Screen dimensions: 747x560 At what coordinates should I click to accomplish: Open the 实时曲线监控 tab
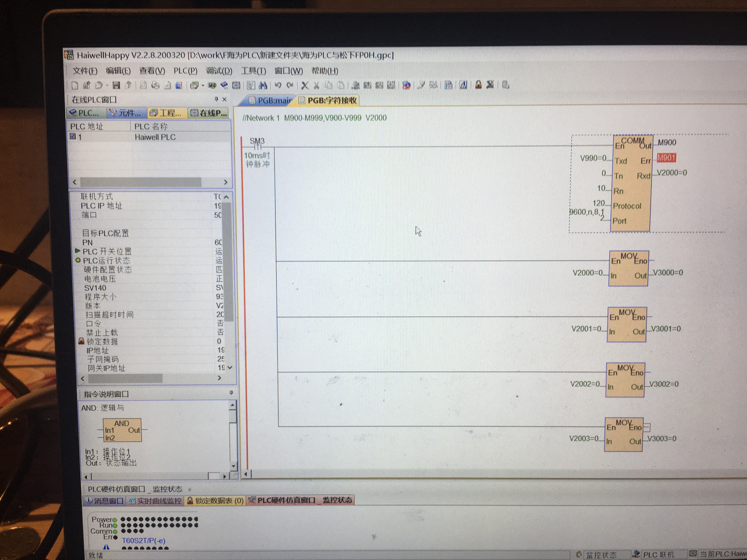point(155,501)
